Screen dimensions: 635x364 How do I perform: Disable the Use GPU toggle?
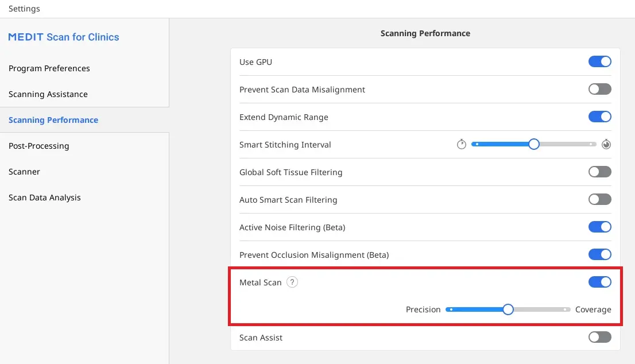(600, 61)
